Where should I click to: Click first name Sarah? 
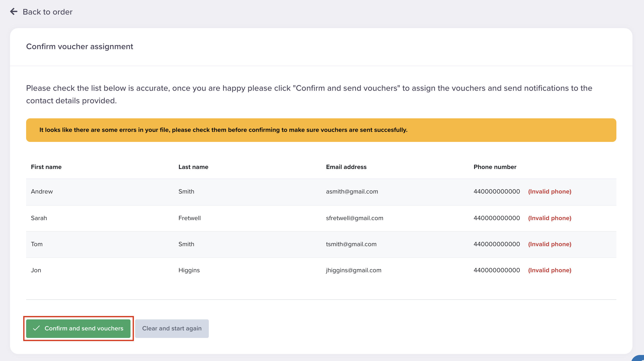click(x=39, y=218)
